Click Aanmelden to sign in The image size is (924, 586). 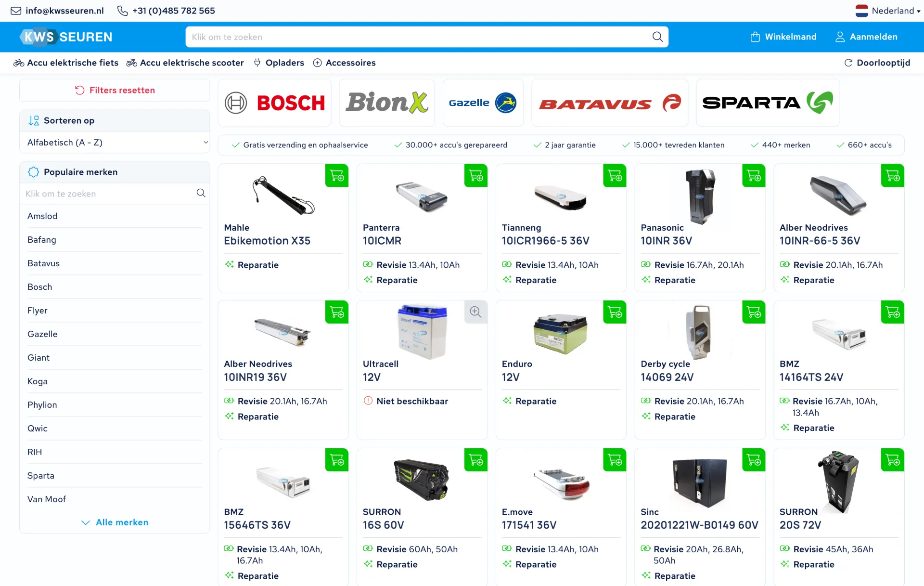[x=866, y=37]
